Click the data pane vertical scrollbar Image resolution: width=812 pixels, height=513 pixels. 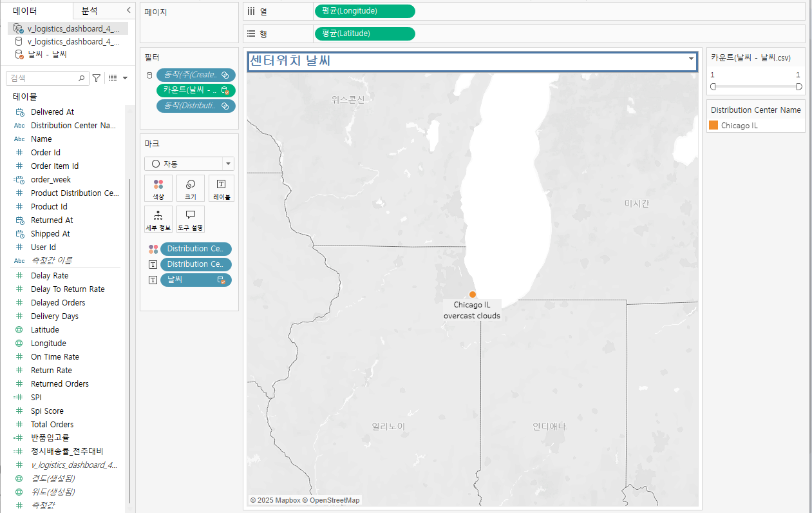129,342
